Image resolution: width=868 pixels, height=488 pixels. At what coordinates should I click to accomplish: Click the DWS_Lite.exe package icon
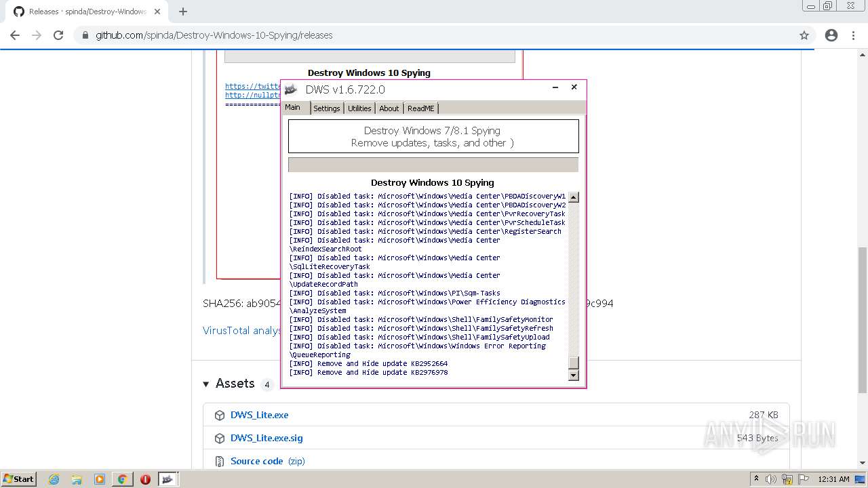point(220,415)
